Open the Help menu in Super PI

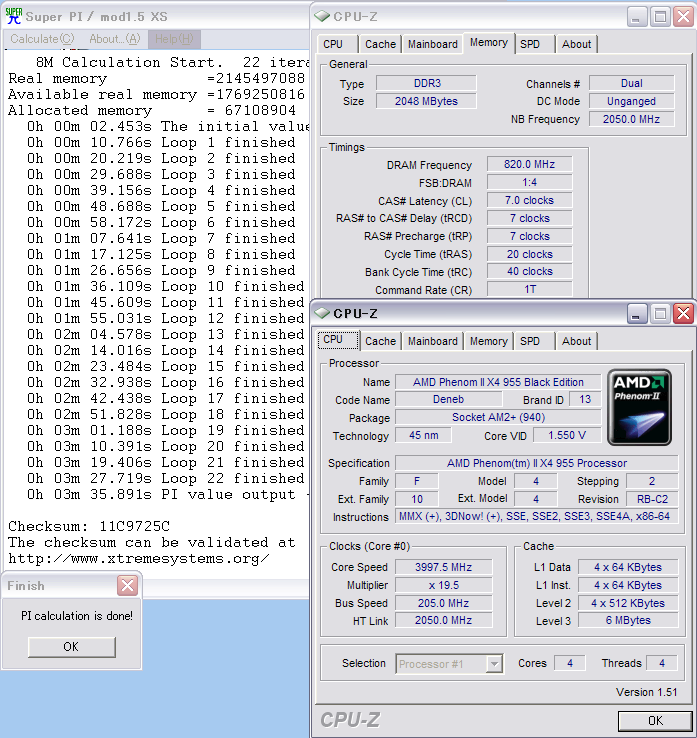(174, 39)
